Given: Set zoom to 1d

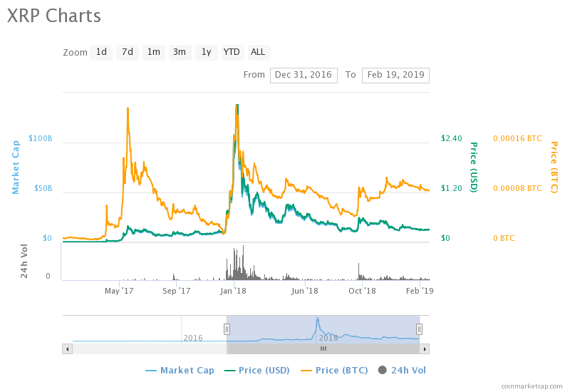Looking at the screenshot, I should [x=101, y=52].
